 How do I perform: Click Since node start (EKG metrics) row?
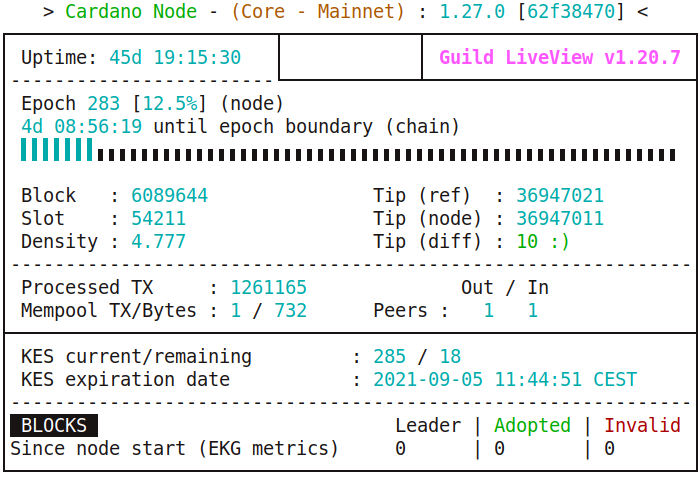coord(312,449)
